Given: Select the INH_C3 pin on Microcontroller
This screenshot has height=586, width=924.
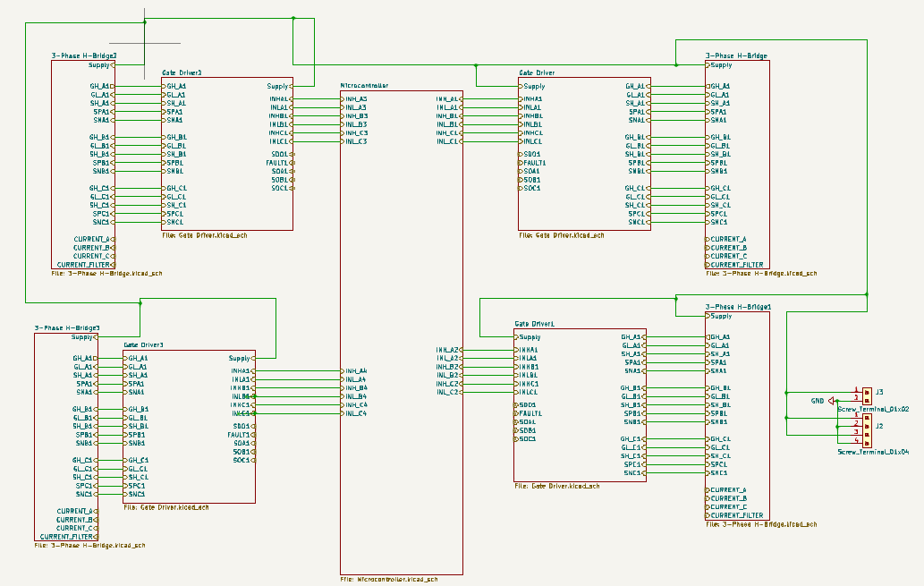Looking at the screenshot, I should 353,133.
